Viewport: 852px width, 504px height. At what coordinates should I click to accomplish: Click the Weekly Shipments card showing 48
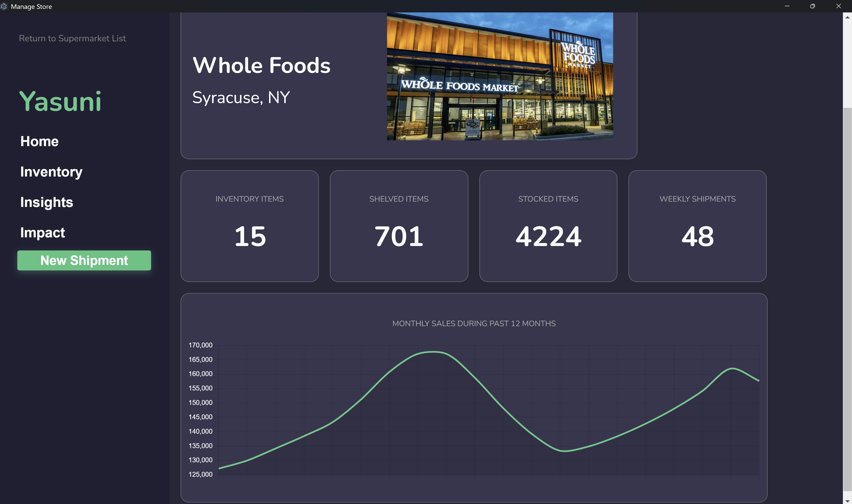click(x=697, y=226)
